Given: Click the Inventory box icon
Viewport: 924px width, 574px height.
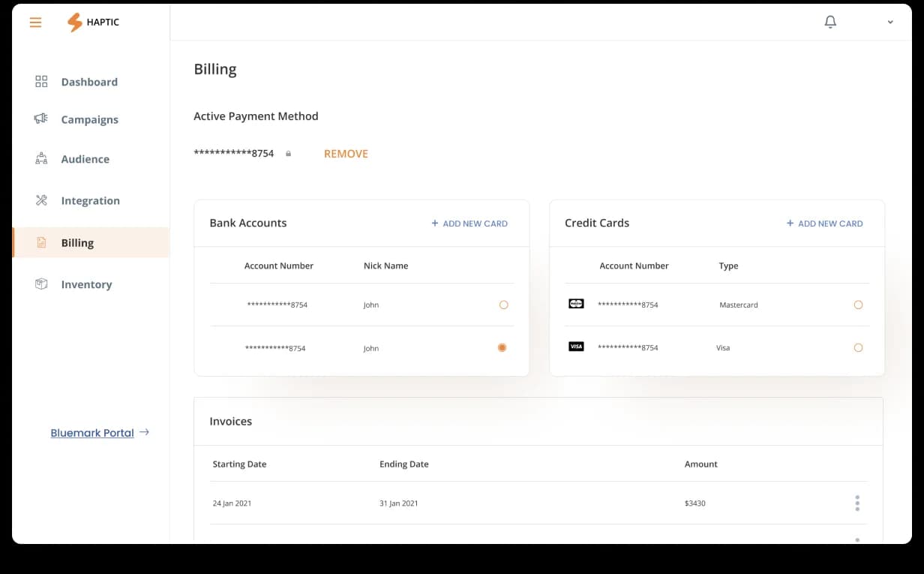Looking at the screenshot, I should coord(41,284).
